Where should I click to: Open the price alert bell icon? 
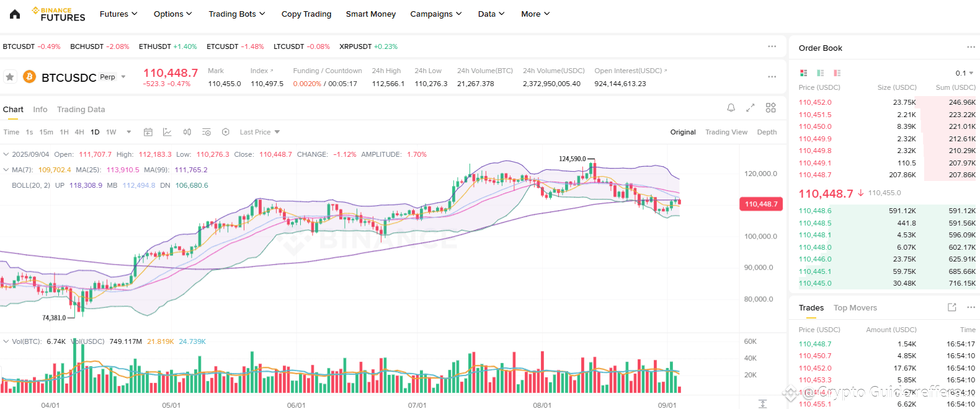click(731, 108)
